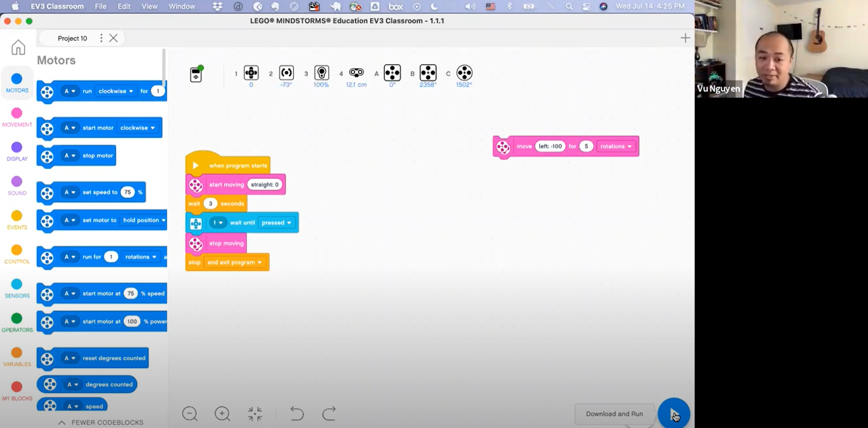Edit left: -100 steering value

(x=550, y=146)
